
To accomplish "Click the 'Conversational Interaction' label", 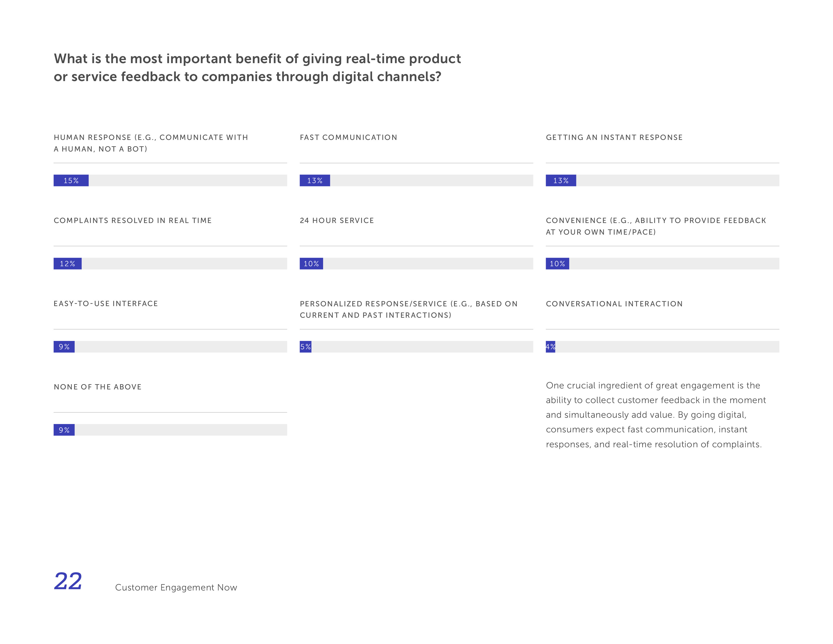I will (614, 304).
